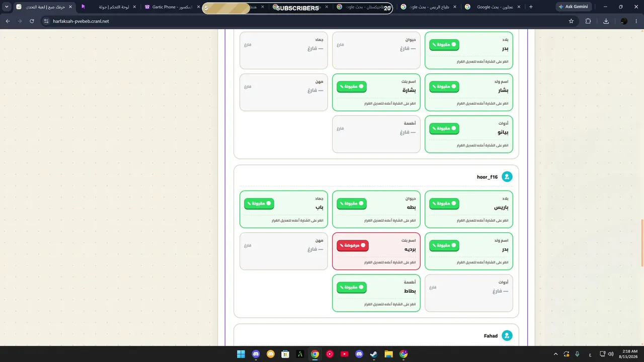This screenshot has width=644, height=362.
Task: Click the empty أدوات card under hoor_f16
Action: tap(469, 293)
